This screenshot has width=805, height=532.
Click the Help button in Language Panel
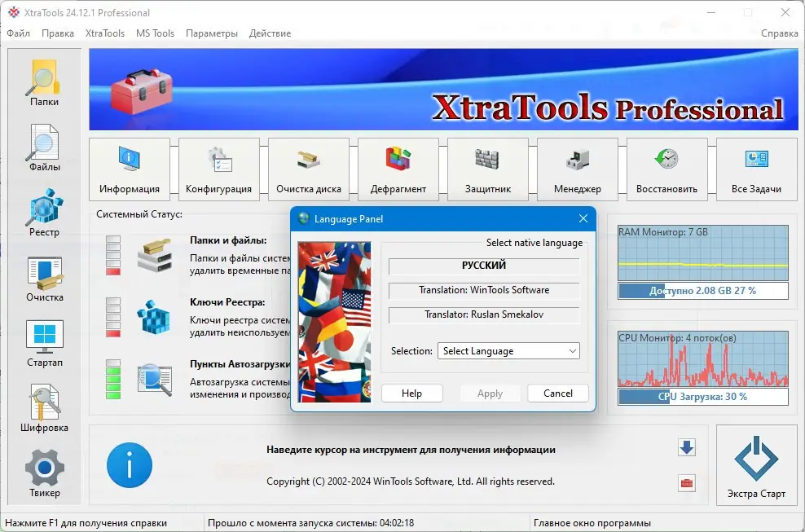(x=411, y=394)
